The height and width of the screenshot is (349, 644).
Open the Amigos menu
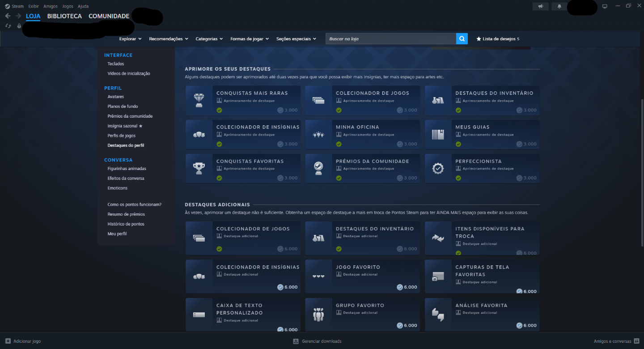(50, 6)
